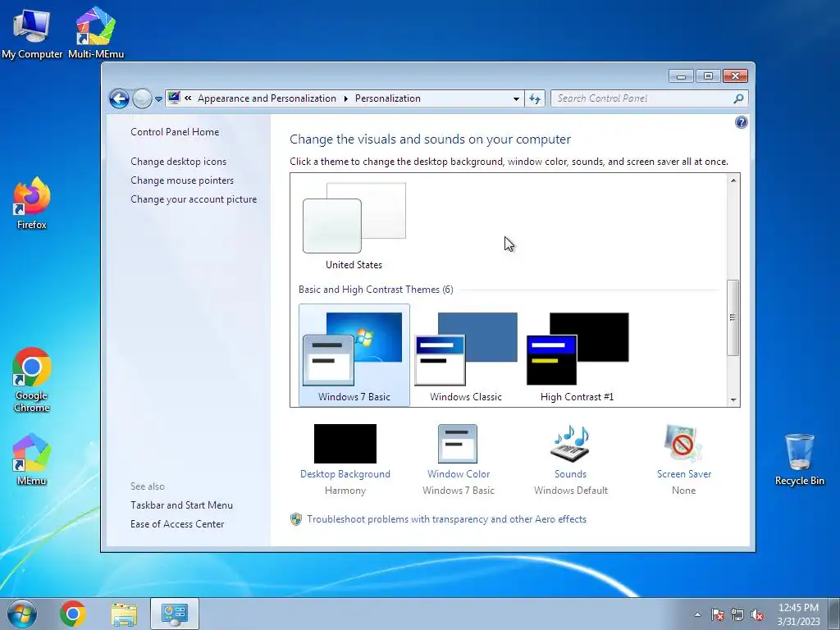840x630 pixels.
Task: Select the Google Chrome desktop shortcut
Action: (32, 381)
